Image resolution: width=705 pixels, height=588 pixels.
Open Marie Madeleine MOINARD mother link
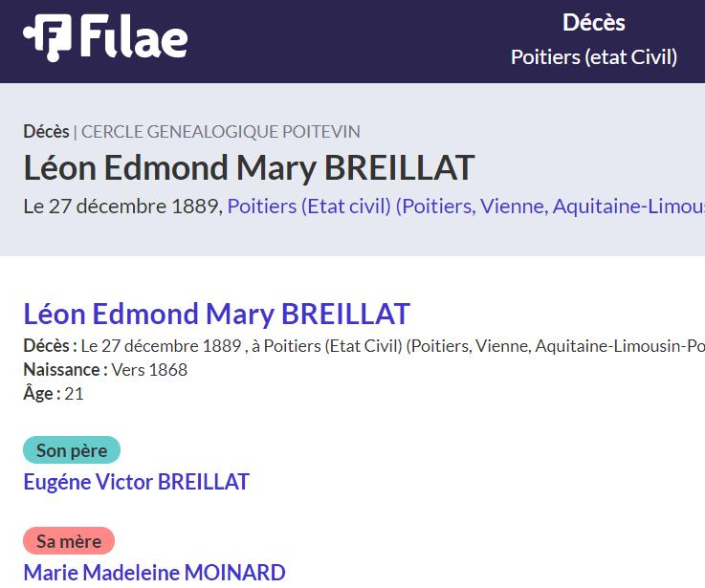[154, 573]
